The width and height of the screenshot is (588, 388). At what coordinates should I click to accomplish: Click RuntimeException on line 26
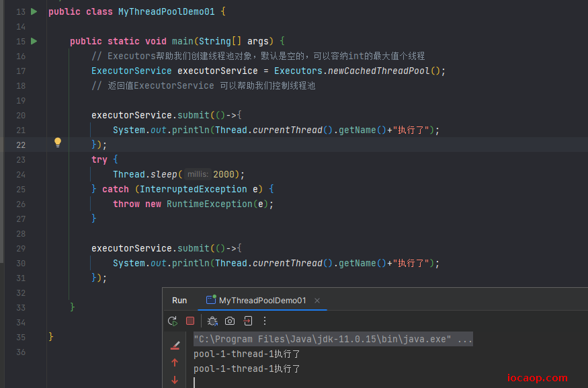click(209, 204)
